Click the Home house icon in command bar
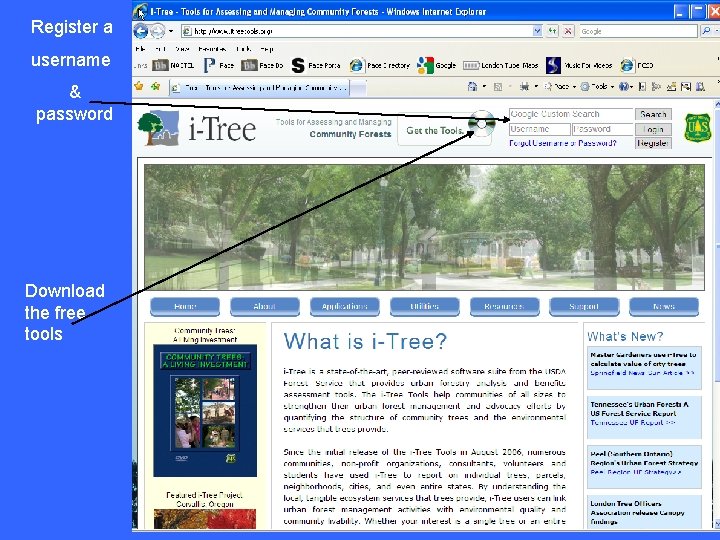Screen dimensions: 720x540 pos(472,86)
